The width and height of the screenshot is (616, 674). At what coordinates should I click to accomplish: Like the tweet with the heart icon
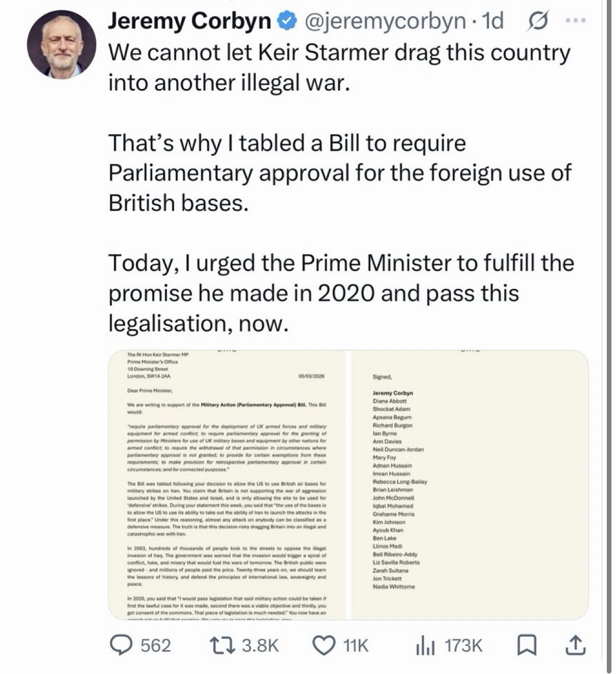coord(323,646)
